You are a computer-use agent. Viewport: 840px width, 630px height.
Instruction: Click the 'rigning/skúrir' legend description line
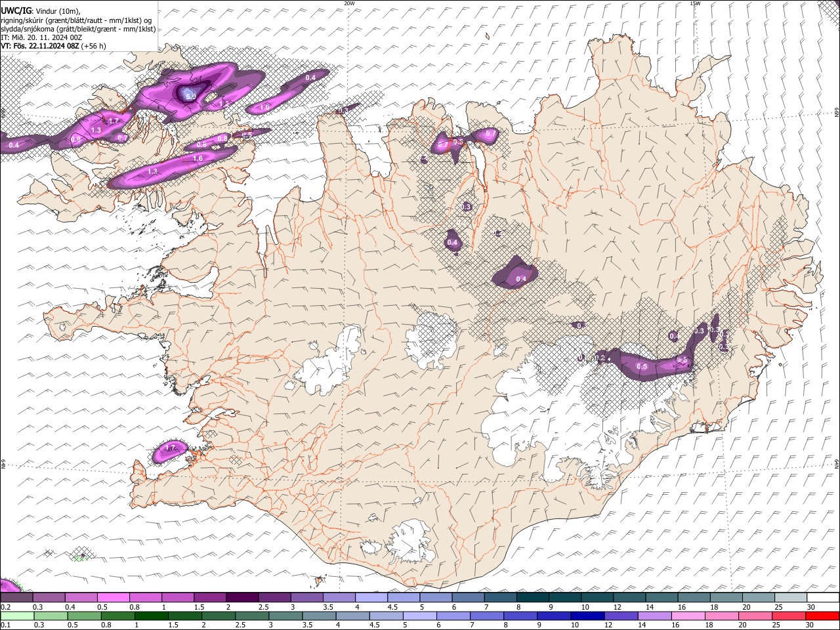[x=75, y=20]
